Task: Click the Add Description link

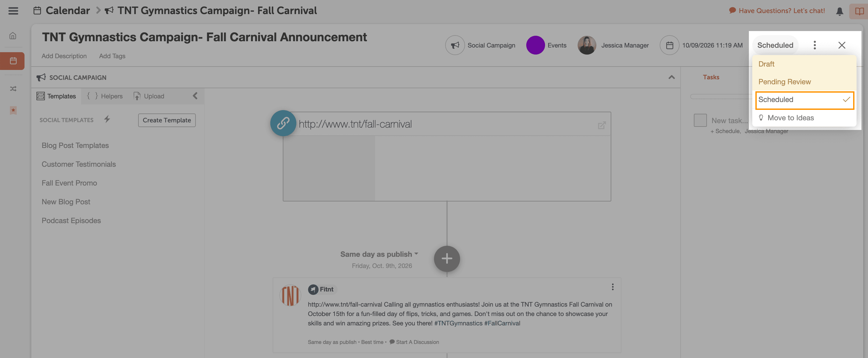Action: click(x=64, y=56)
